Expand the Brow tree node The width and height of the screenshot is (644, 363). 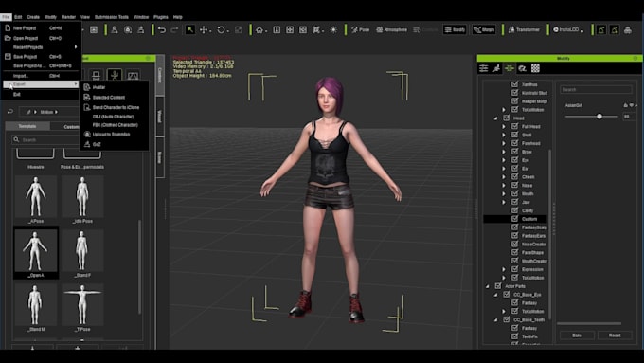coord(504,152)
